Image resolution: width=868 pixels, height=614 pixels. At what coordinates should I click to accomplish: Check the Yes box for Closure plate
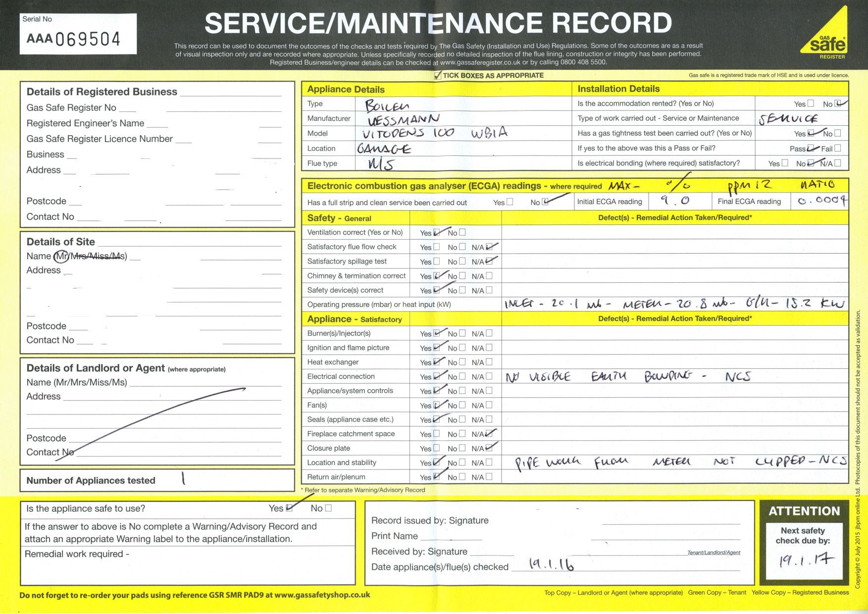[436, 448]
